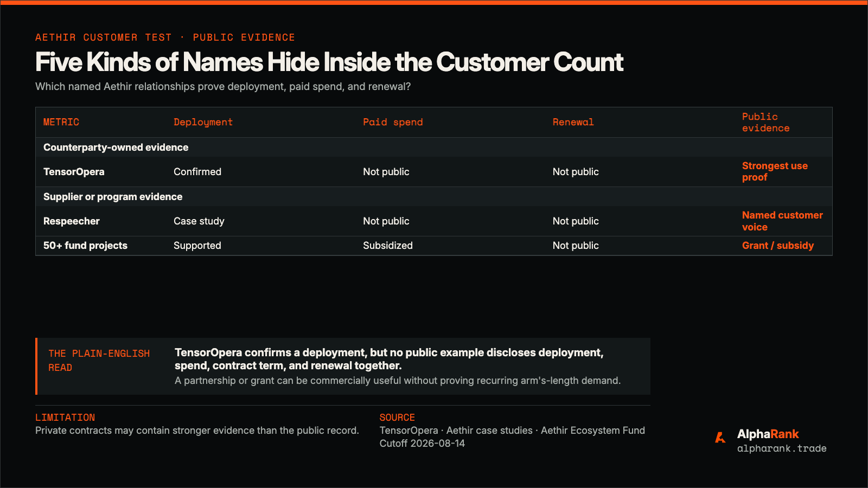
Task: Click TensorOpera's Paid spend 'Not public' cell
Action: (386, 172)
